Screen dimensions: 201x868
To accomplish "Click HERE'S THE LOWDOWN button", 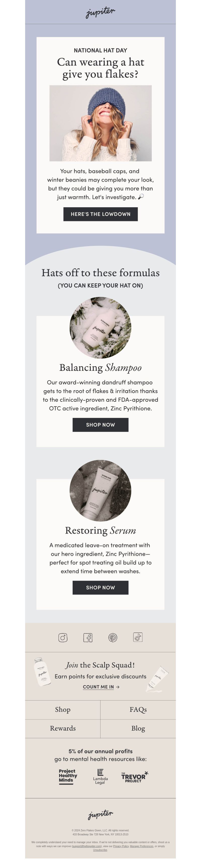I will pos(100,214).
